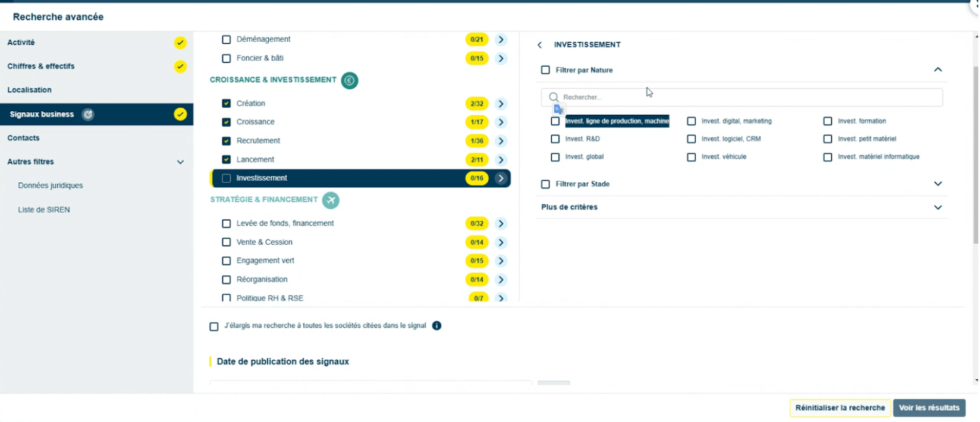Click the back arrow beside INVESTISSEMENT
The image size is (980, 422).
[x=539, y=45]
